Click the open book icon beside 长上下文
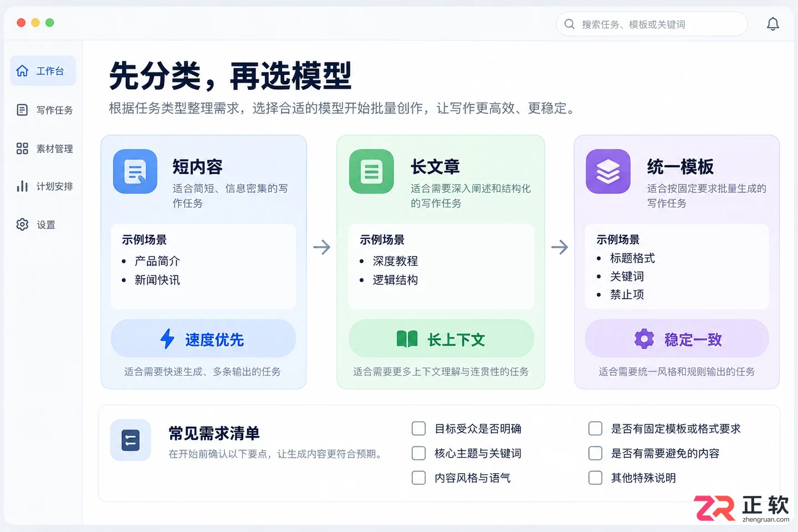798x532 pixels. [x=407, y=339]
